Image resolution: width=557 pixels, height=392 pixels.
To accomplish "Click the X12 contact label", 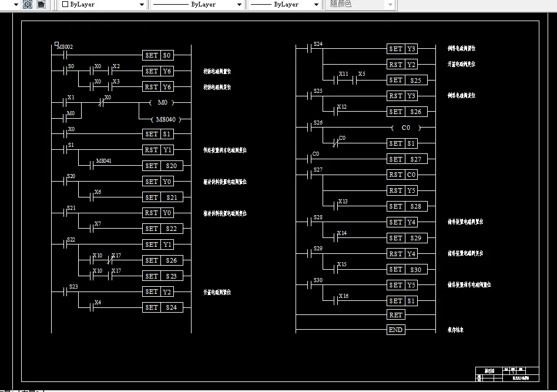I will (342, 106).
